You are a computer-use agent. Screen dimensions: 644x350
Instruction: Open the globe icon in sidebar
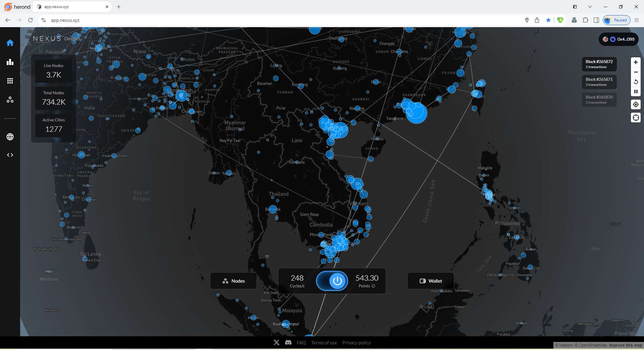coord(10,137)
